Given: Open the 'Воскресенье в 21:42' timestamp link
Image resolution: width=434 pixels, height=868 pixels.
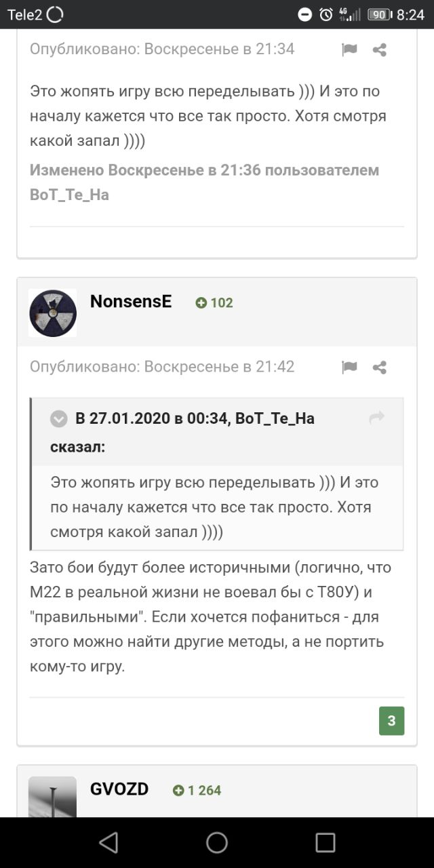Looking at the screenshot, I should click(219, 367).
